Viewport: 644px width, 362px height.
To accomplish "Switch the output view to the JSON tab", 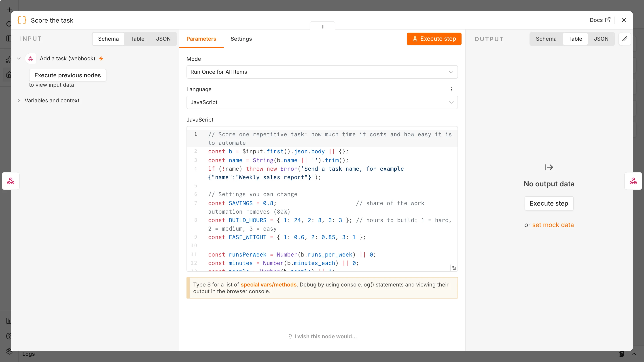I will point(601,39).
